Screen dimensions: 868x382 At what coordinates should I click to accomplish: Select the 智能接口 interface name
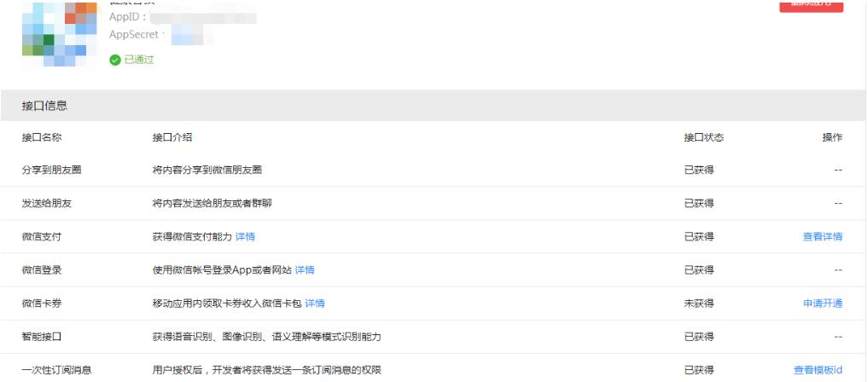tap(42, 336)
